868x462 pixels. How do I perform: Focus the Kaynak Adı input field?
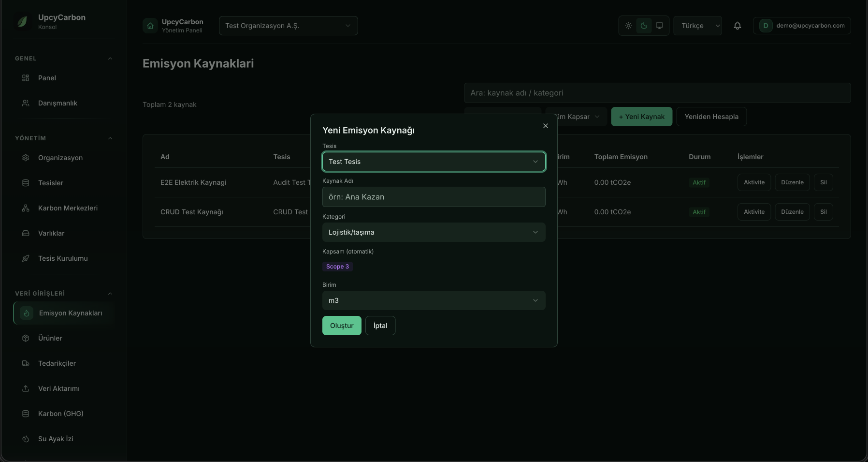(x=434, y=197)
